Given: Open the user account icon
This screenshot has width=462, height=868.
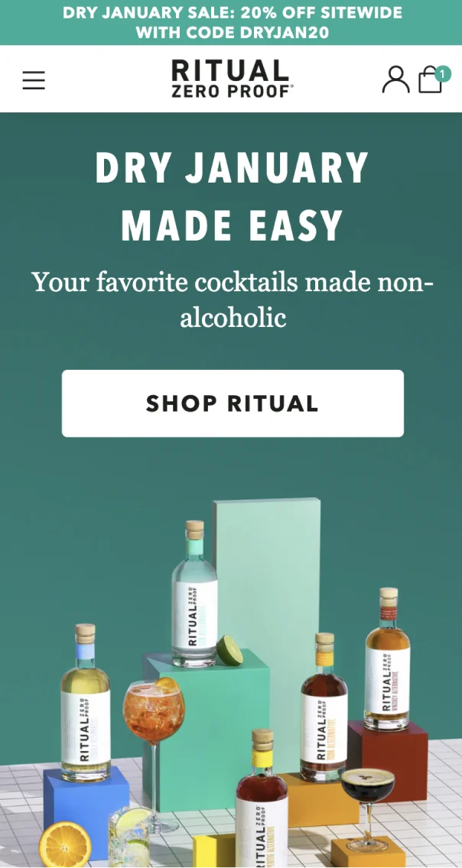Looking at the screenshot, I should tap(395, 79).
